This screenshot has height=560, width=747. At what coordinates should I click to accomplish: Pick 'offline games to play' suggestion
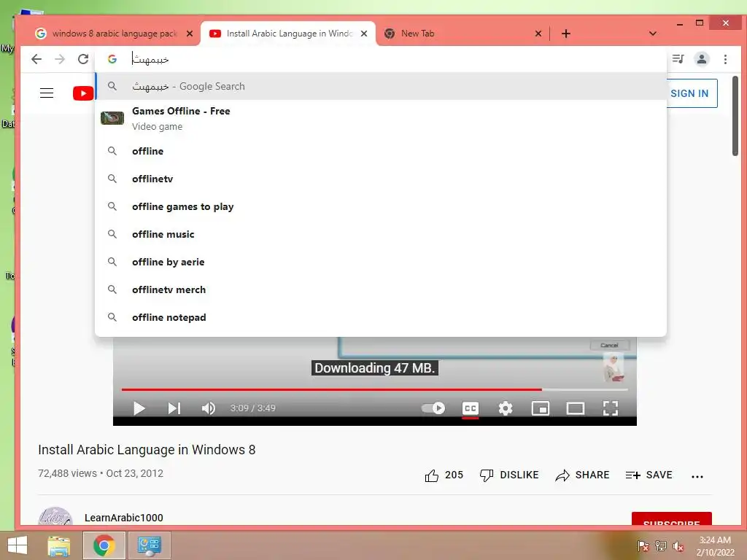click(381, 206)
